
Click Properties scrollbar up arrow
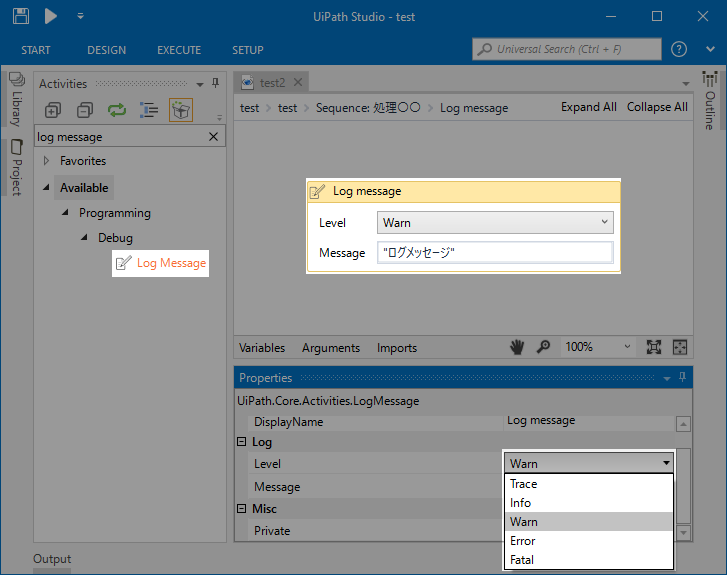coord(683,424)
